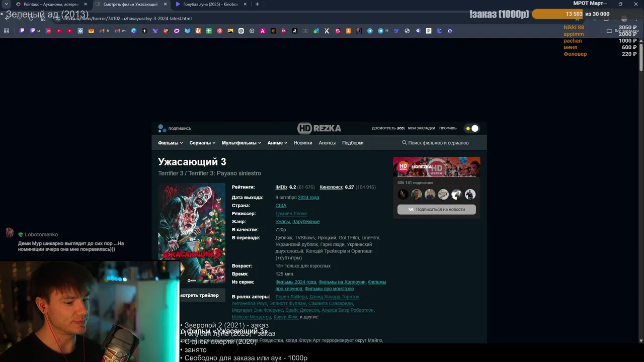The height and width of the screenshot is (362, 644).
Task: Open the Telegram bookmark labeled H
Action: pos(383,31)
